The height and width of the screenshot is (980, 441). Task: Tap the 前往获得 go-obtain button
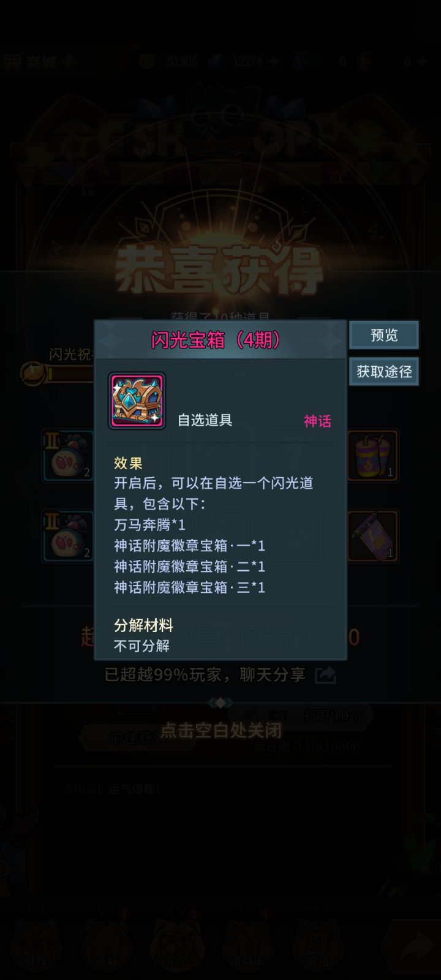pyautogui.click(x=136, y=738)
